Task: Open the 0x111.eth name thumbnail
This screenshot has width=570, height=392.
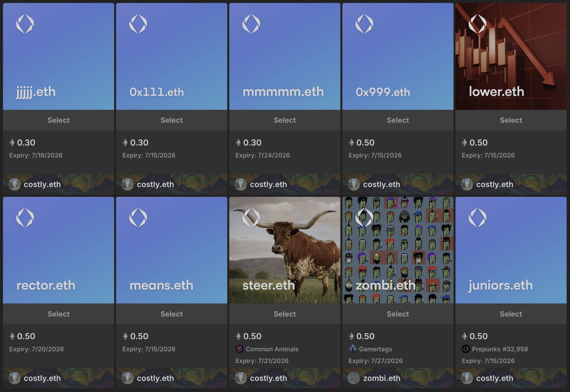Action: (171, 57)
